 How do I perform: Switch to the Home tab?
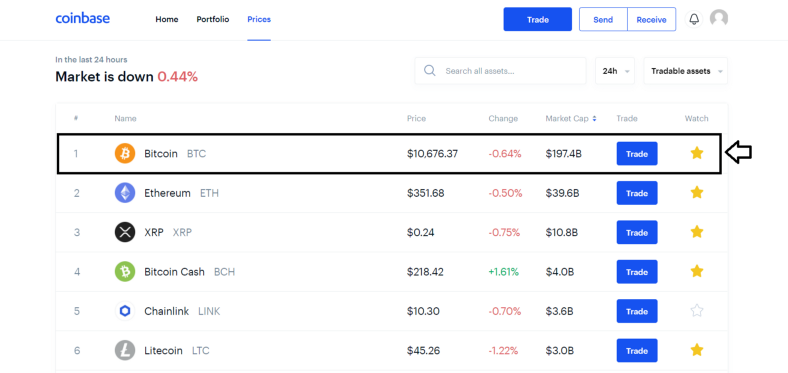[x=167, y=20]
